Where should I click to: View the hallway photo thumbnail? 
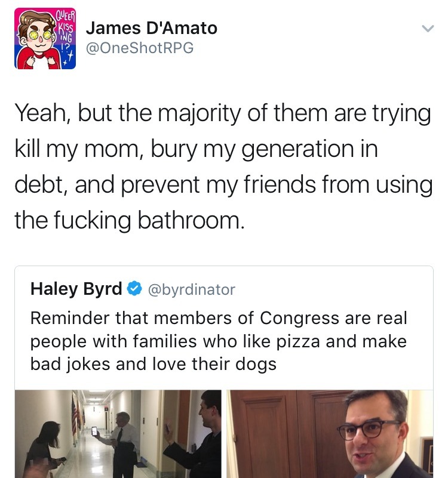[118, 434]
